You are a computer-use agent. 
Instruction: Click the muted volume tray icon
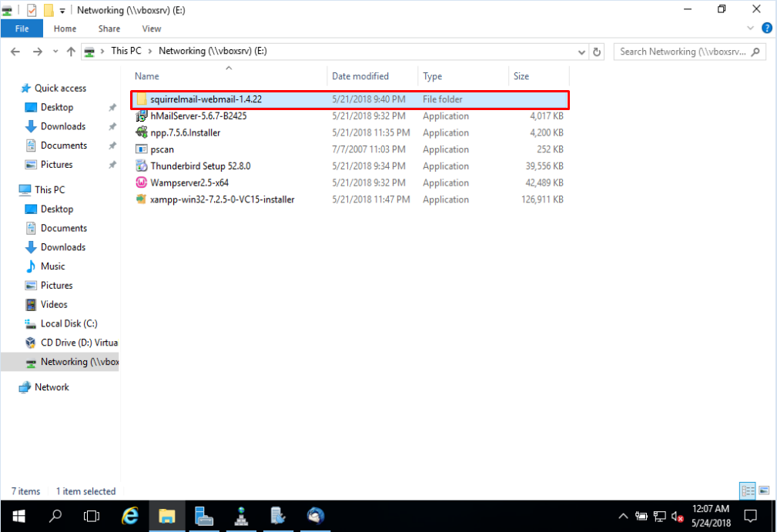coord(678,517)
